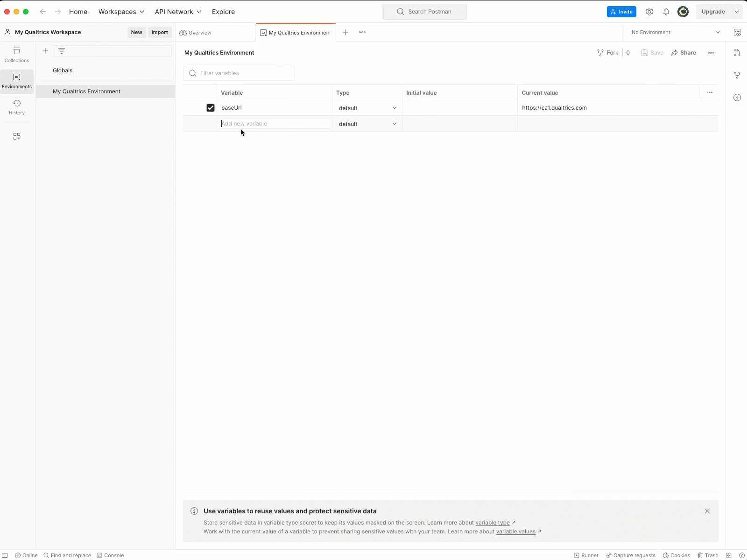
Task: Open a new tab with plus icon
Action: [x=345, y=32]
